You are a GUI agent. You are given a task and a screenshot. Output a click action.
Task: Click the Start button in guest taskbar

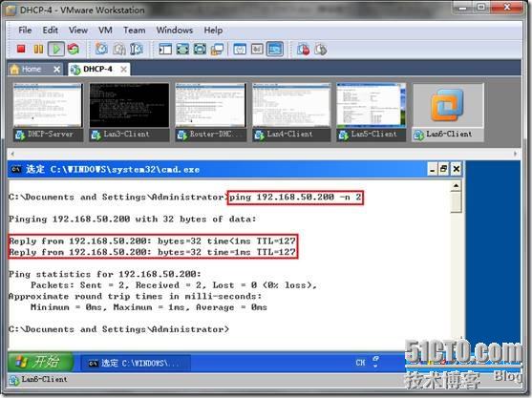(40, 362)
